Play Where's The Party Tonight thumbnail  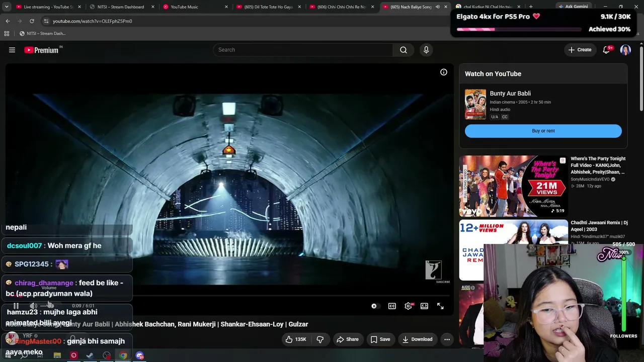pyautogui.click(x=513, y=186)
